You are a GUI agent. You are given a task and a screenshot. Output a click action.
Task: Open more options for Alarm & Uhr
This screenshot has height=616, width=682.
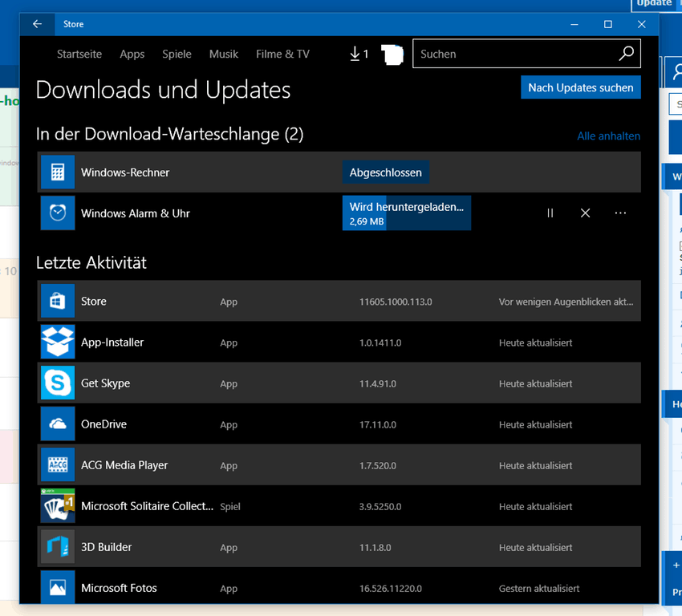tap(621, 213)
